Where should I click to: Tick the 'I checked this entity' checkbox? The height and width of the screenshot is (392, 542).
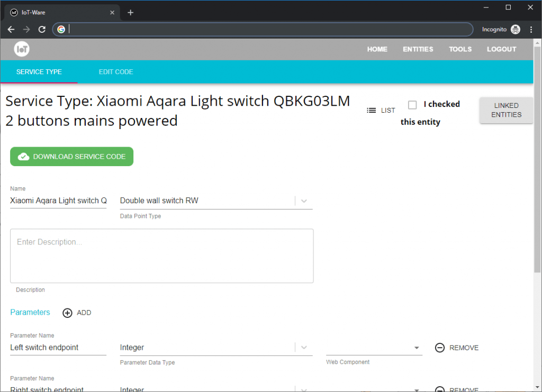412,105
